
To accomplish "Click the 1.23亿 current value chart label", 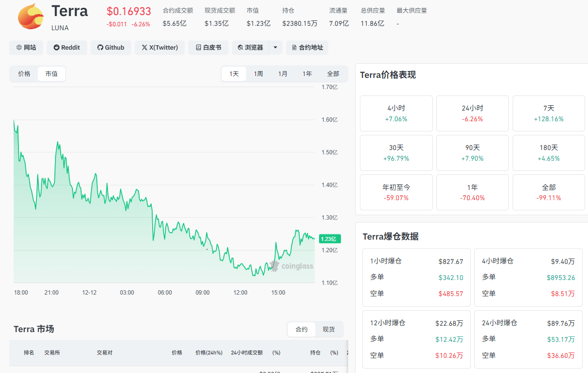I will 330,239.
